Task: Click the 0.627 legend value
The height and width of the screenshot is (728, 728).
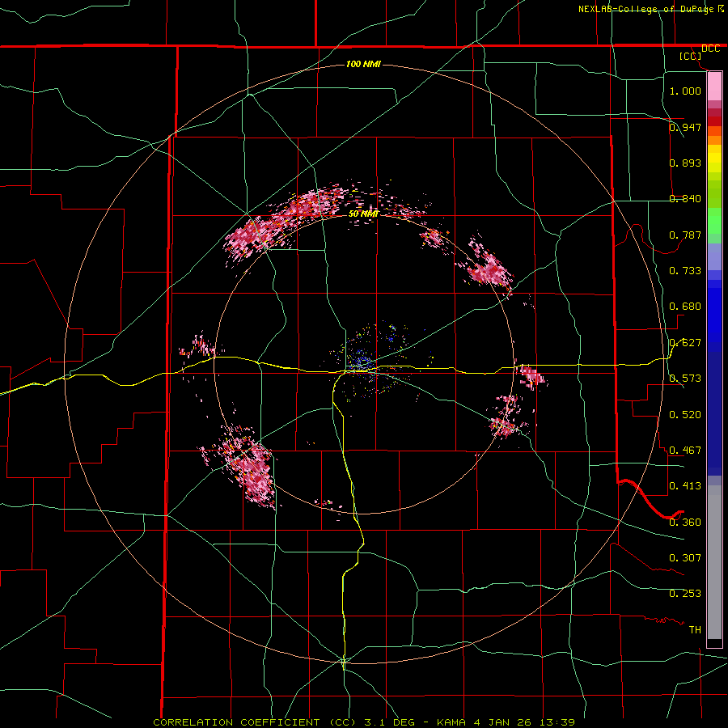Action: click(x=685, y=343)
